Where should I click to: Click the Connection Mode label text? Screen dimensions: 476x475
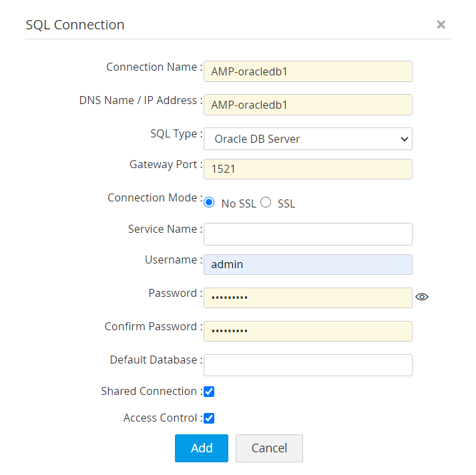coord(154,198)
